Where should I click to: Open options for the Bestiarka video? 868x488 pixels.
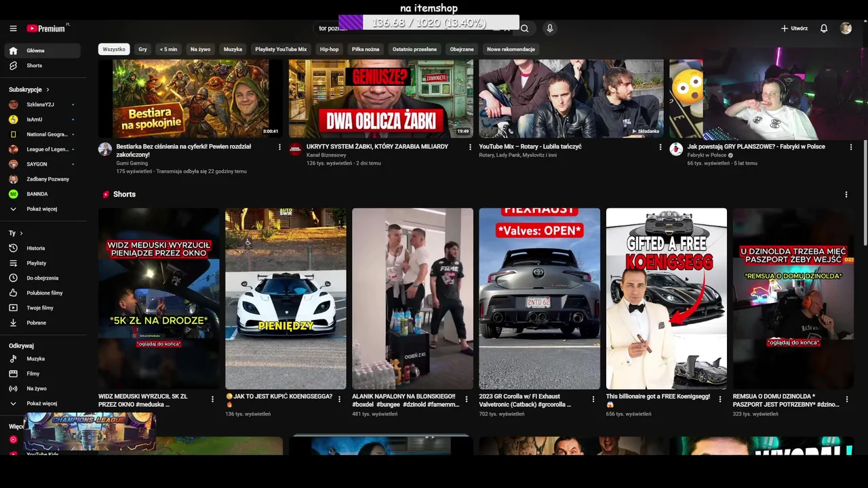pos(279,147)
